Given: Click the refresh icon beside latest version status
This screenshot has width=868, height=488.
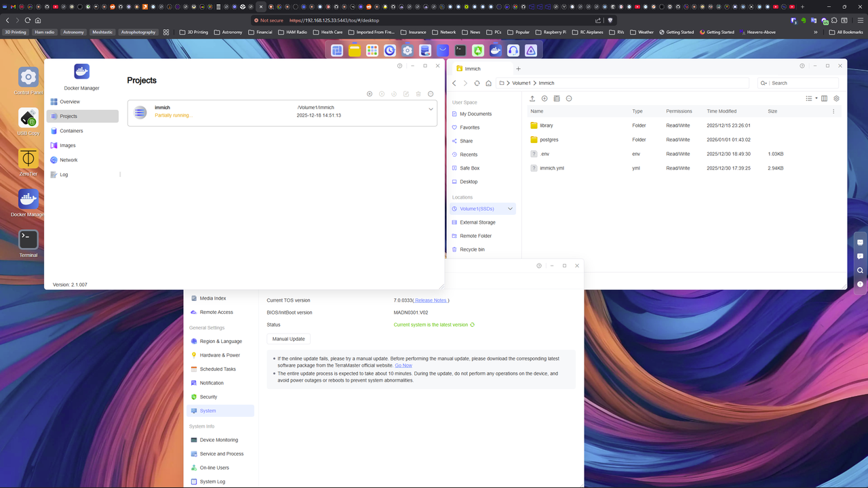Looking at the screenshot, I should [x=473, y=325].
